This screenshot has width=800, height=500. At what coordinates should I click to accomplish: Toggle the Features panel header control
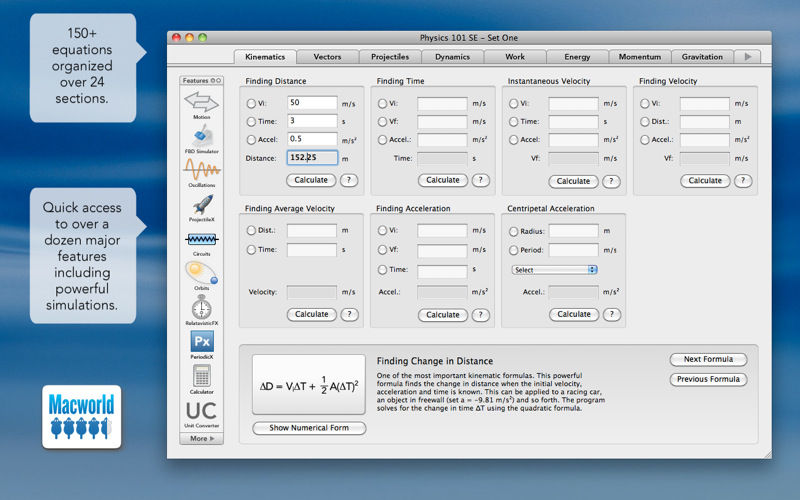(216, 81)
